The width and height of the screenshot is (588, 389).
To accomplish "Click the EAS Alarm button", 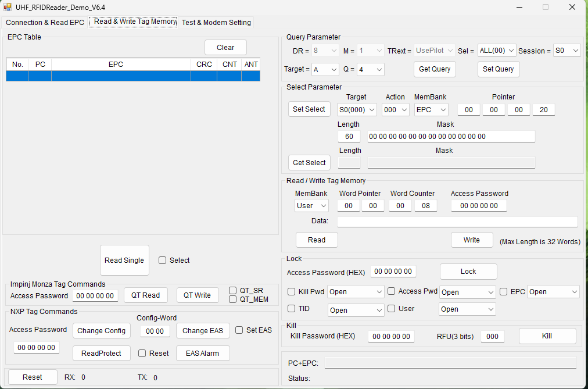I will 203,354.
